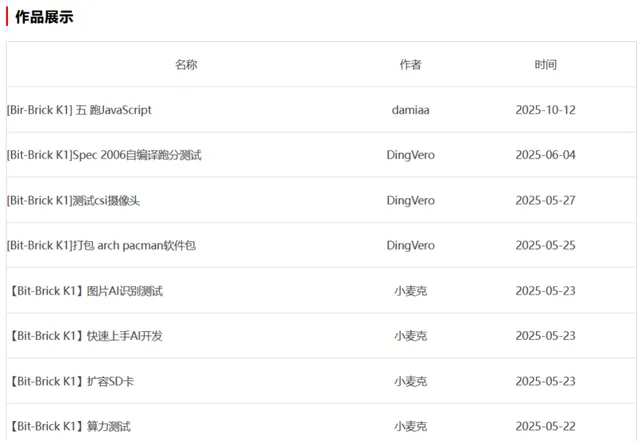The width and height of the screenshot is (640, 445).
Task: Click the 时间 column header
Action: click(545, 64)
